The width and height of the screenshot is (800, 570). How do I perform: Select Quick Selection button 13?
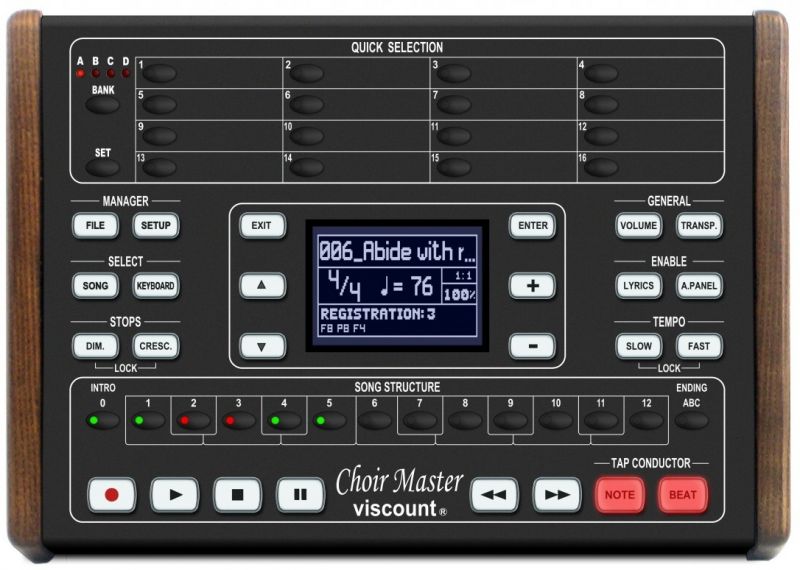click(x=159, y=167)
